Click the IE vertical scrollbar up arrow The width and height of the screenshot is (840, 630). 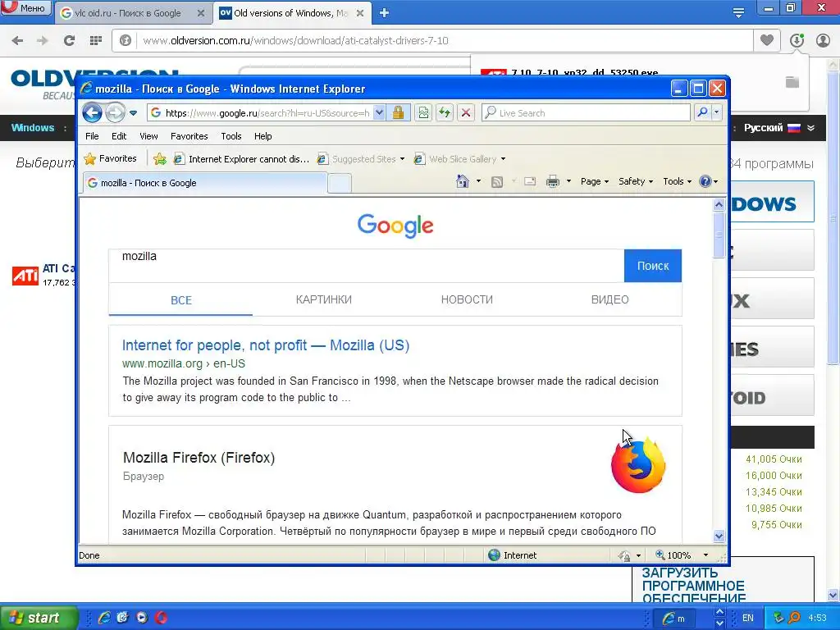[719, 204]
